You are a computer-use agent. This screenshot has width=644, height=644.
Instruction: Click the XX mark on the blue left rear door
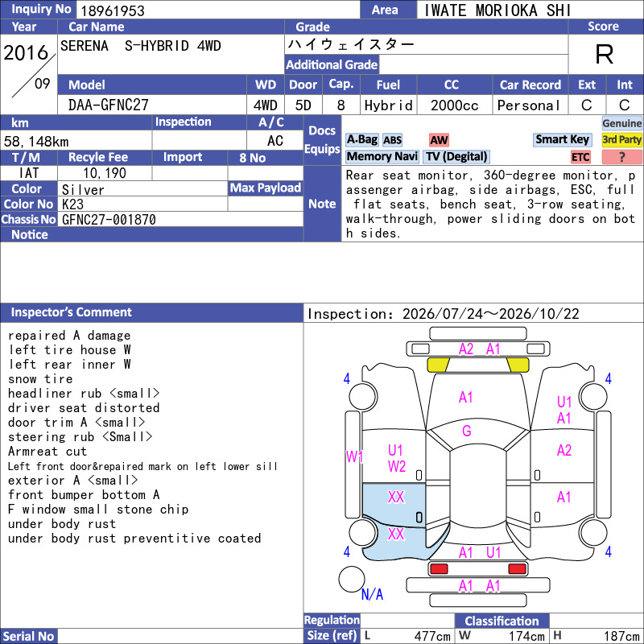coord(396,497)
